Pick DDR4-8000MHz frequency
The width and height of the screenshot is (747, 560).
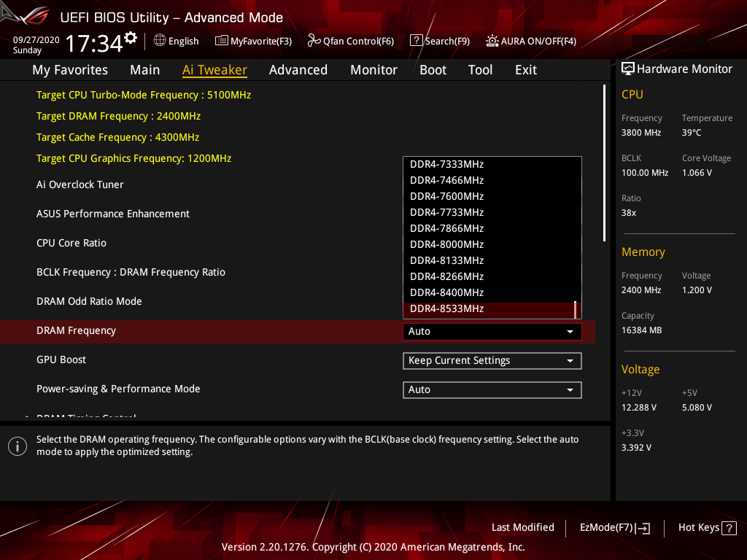click(492, 245)
